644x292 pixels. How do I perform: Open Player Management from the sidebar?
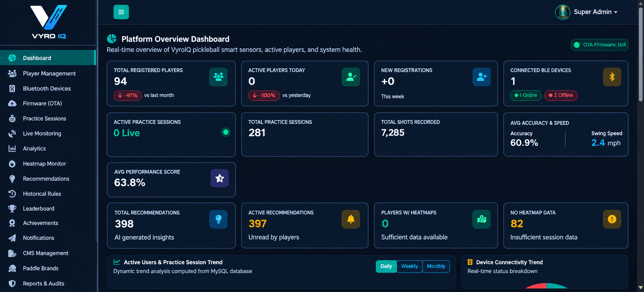(x=48, y=73)
